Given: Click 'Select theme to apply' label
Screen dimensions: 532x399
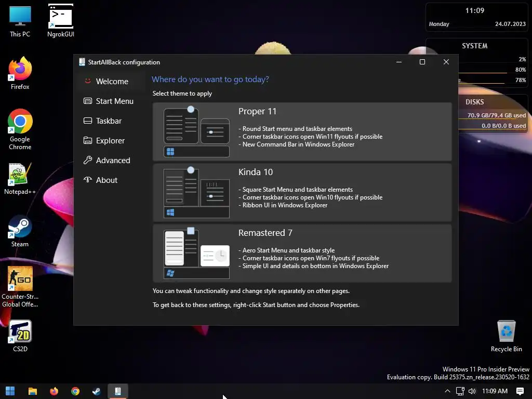Looking at the screenshot, I should pyautogui.click(x=182, y=94).
